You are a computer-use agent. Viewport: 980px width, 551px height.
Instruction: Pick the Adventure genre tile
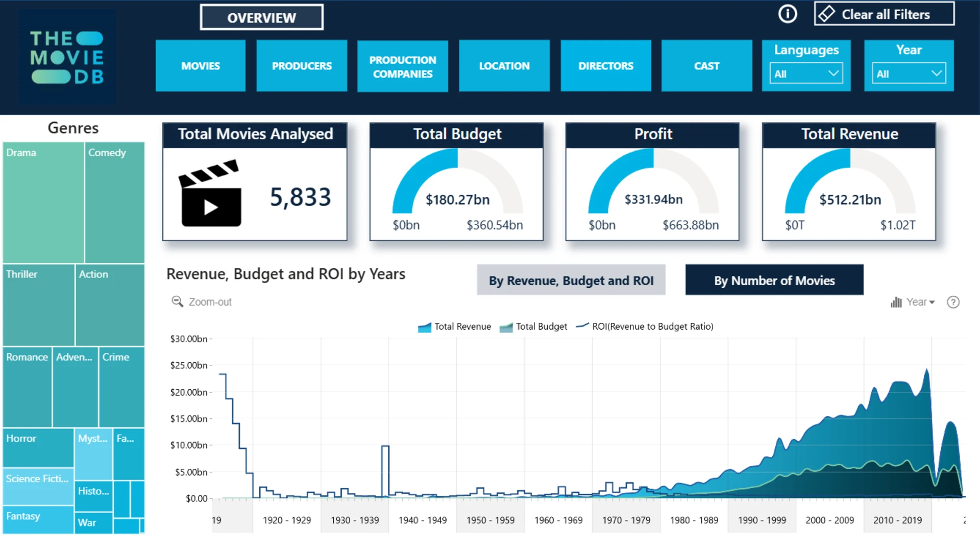75,387
